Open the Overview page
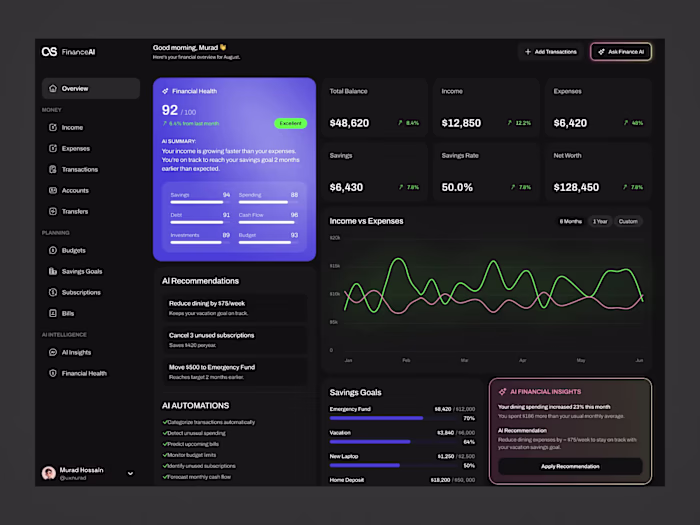Screen dimensions: 700x525 coord(91,88)
